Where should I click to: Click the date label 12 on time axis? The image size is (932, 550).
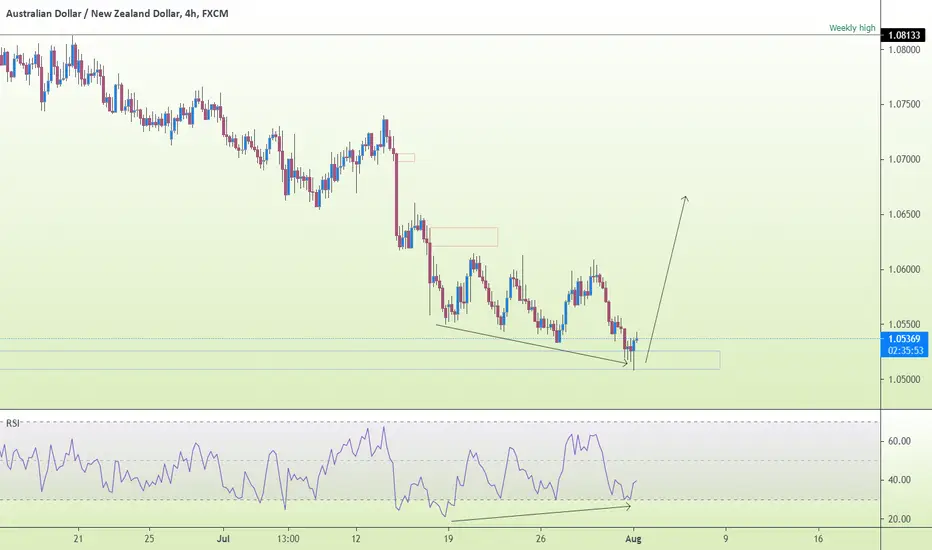tap(356, 539)
